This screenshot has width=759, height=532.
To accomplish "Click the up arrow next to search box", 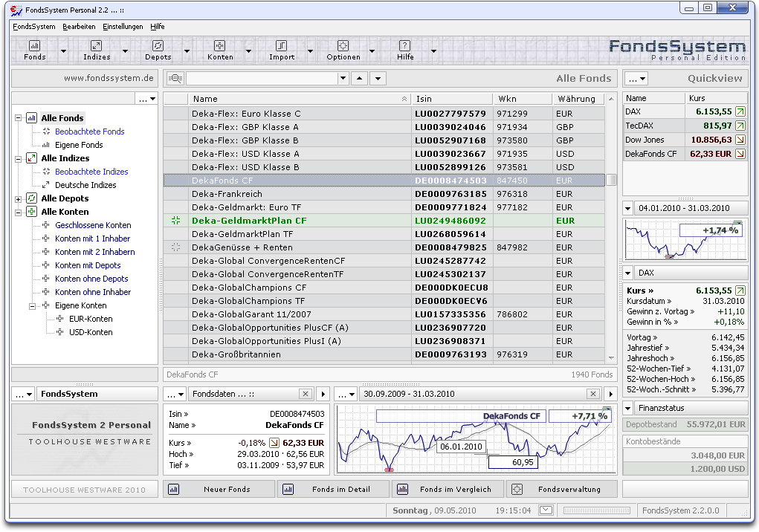I will [359, 78].
